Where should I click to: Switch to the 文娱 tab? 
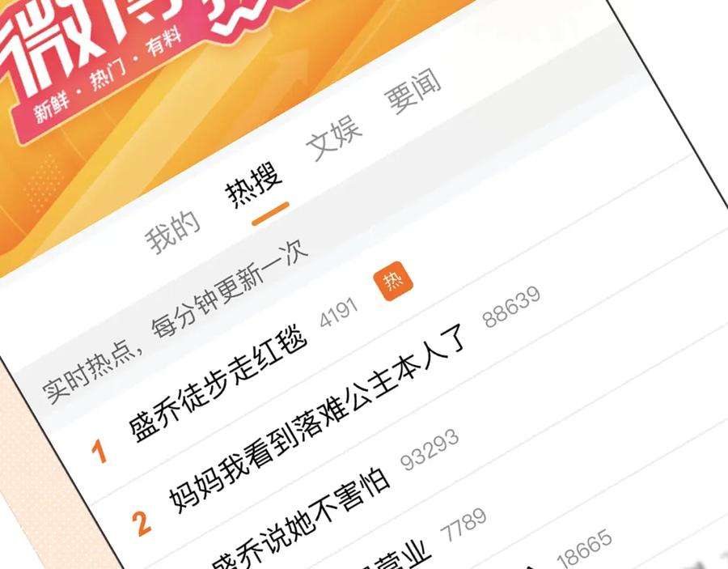(x=334, y=138)
